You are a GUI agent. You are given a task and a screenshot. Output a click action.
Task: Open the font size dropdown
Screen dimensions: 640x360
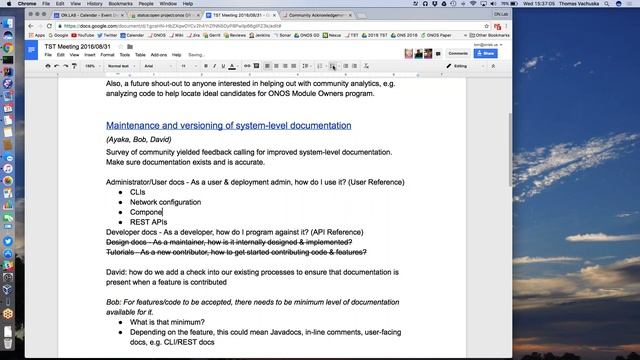click(x=189, y=66)
